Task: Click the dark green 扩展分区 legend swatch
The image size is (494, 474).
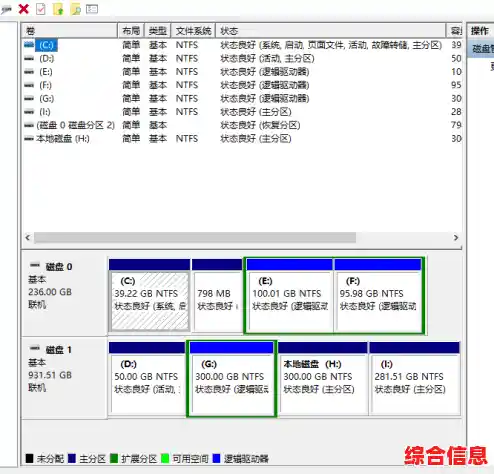Action: [x=114, y=459]
